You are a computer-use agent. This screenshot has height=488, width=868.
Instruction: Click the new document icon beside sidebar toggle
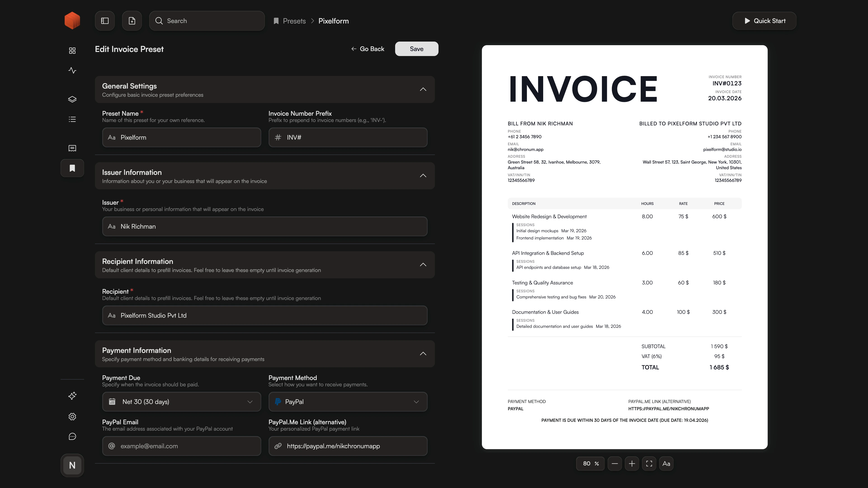click(x=132, y=21)
